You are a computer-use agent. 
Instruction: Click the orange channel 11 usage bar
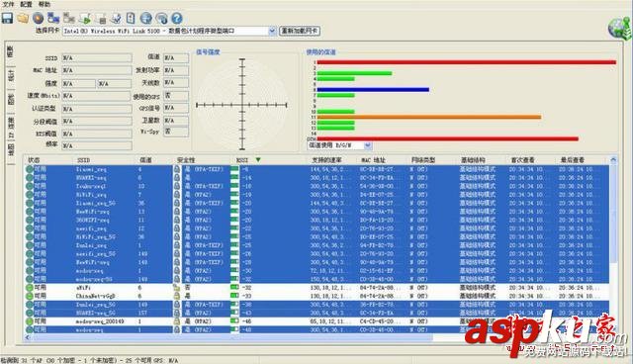pos(429,117)
